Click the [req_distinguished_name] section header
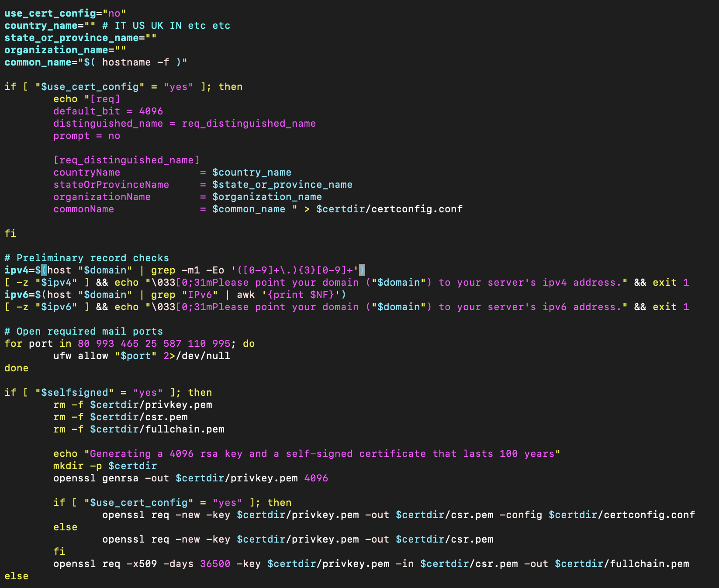The image size is (719, 588). [x=126, y=160]
